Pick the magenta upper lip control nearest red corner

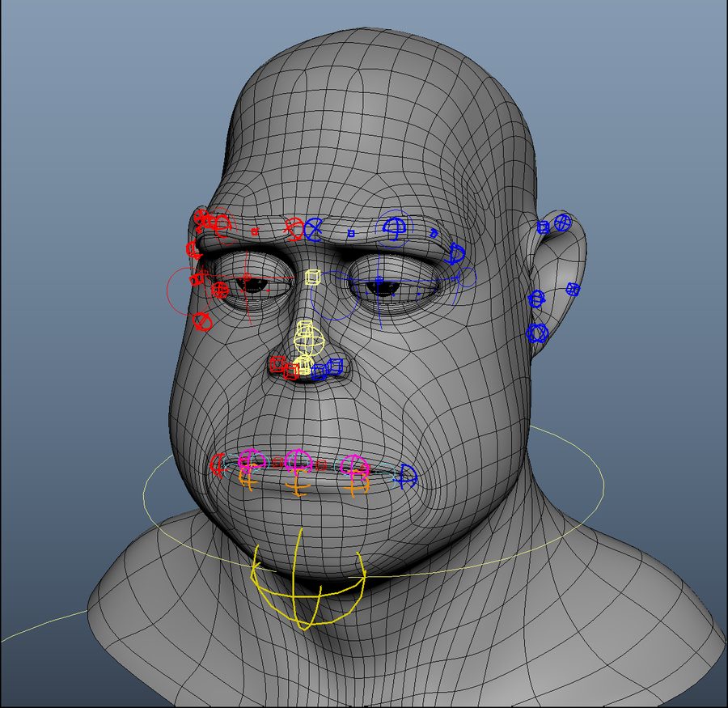(252, 461)
